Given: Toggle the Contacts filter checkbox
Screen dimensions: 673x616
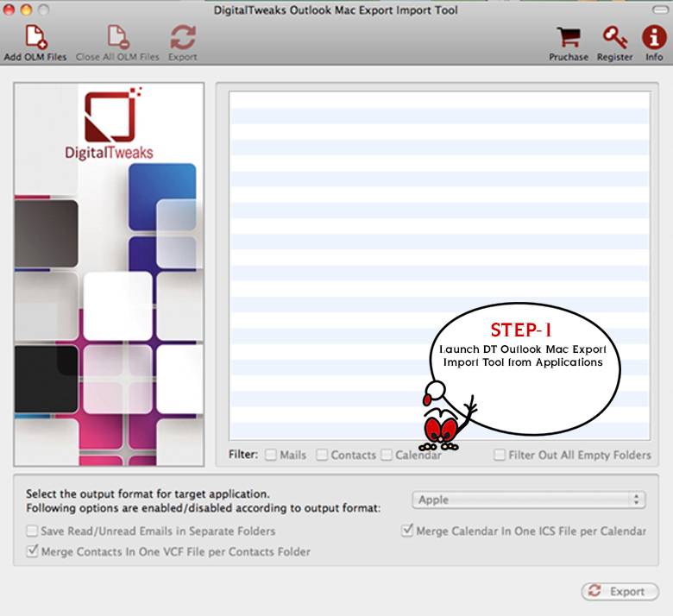Looking at the screenshot, I should pos(323,455).
